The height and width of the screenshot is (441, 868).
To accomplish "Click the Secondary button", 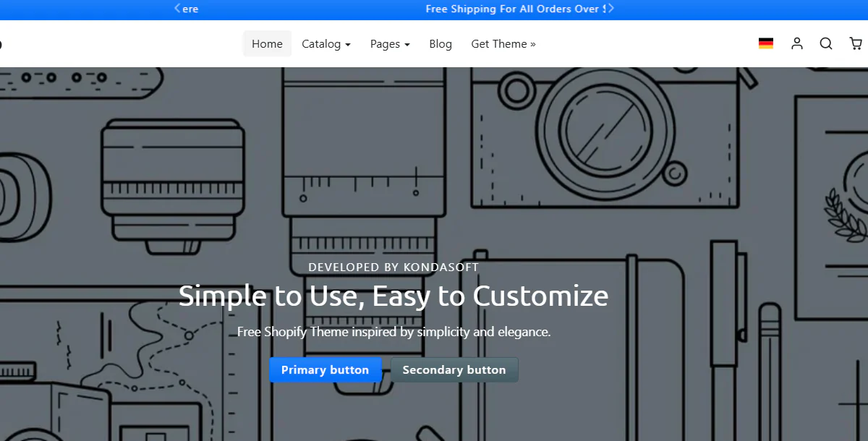I will pyautogui.click(x=454, y=369).
